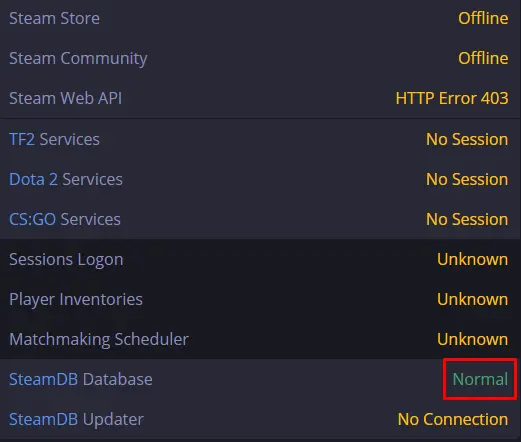Click the Normal status in red box
Image resolution: width=521 pixels, height=442 pixels.
[480, 379]
